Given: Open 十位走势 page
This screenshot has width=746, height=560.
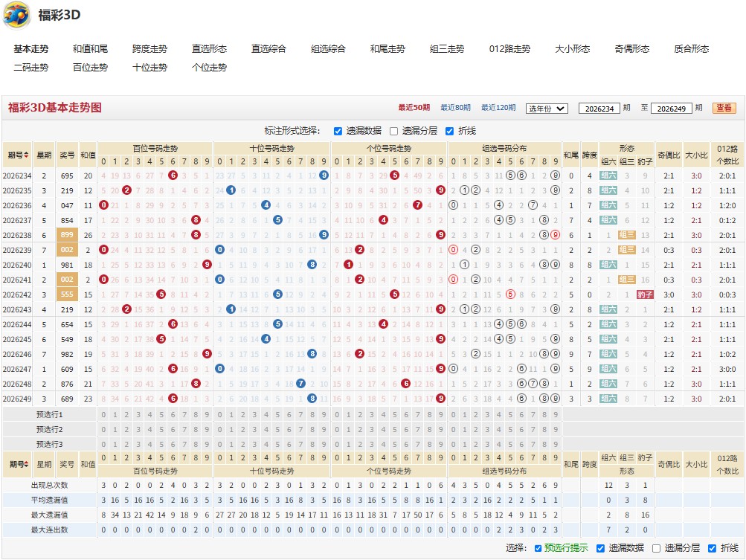Looking at the screenshot, I should (x=149, y=68).
